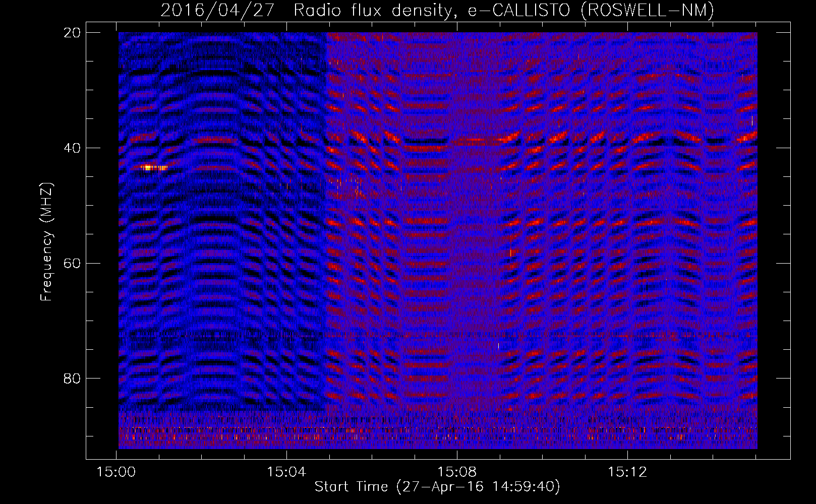This screenshot has height=504, width=816.
Task: Click the '15:04' time tick label
Action: (286, 472)
